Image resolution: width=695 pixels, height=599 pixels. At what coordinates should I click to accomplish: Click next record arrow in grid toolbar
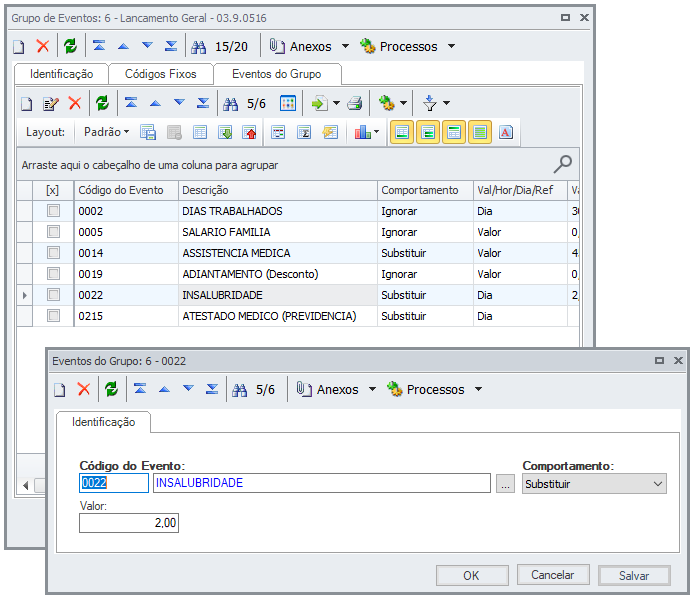click(x=180, y=102)
